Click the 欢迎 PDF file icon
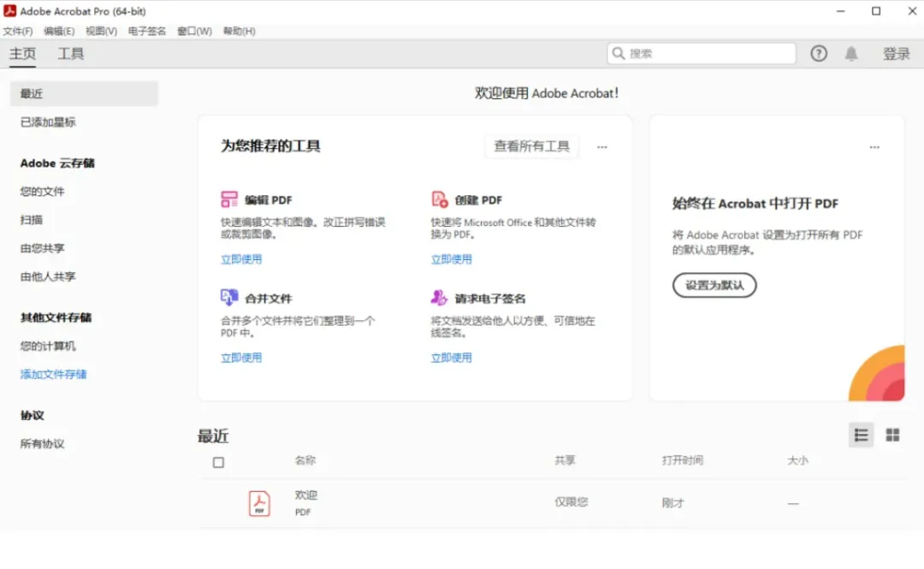924x569 pixels. coord(259,504)
